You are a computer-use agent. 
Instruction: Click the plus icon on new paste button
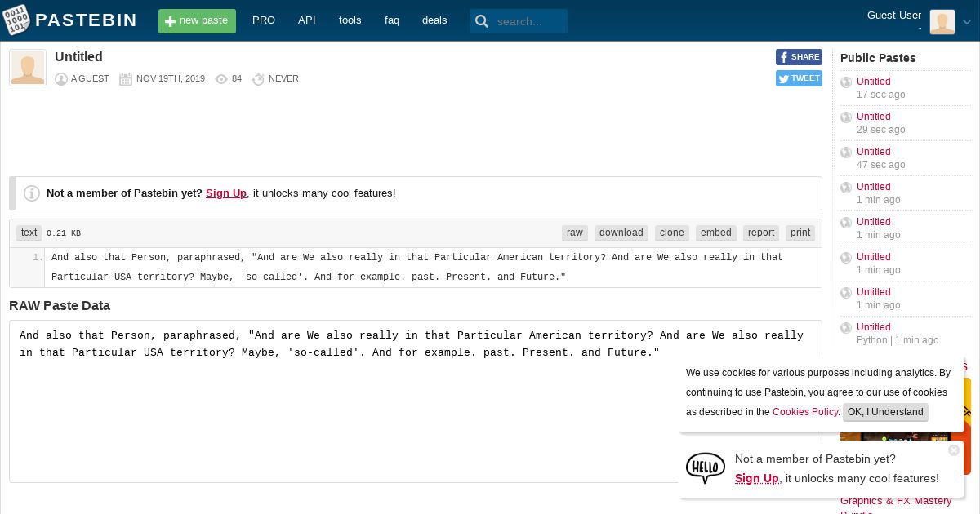(x=170, y=22)
